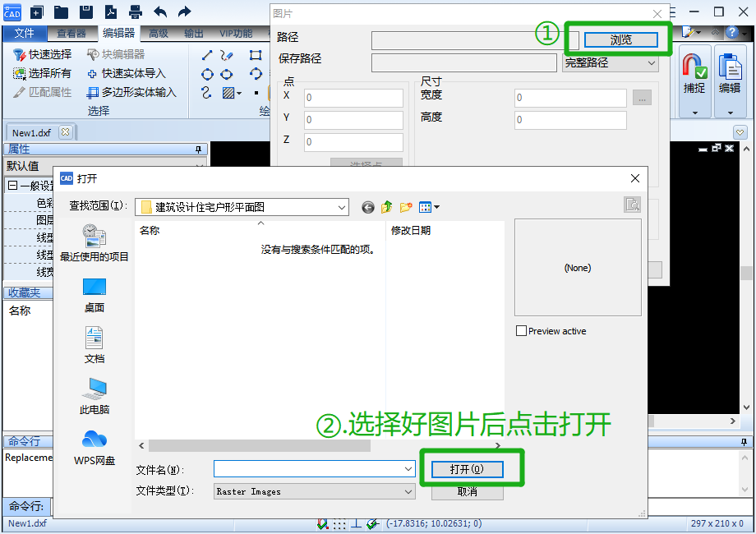Viewport: 756px width, 534px height.
Task: Click the 捕捉 snap magnet icon
Action: pyautogui.click(x=694, y=66)
